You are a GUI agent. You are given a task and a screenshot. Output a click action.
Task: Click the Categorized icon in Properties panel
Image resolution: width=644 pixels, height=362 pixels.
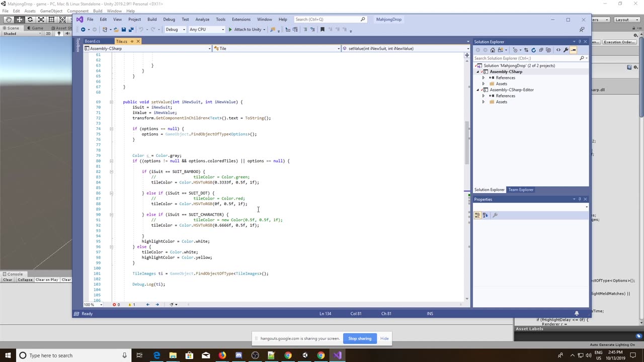click(x=477, y=215)
